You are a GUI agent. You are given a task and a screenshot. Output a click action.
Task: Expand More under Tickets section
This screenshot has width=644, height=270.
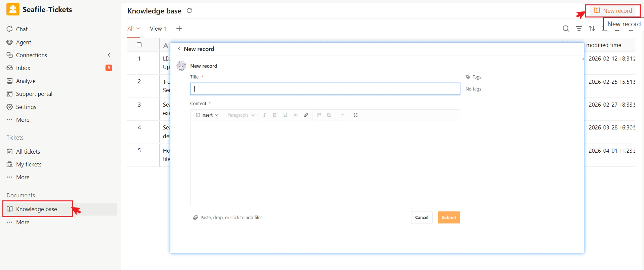pyautogui.click(x=23, y=177)
